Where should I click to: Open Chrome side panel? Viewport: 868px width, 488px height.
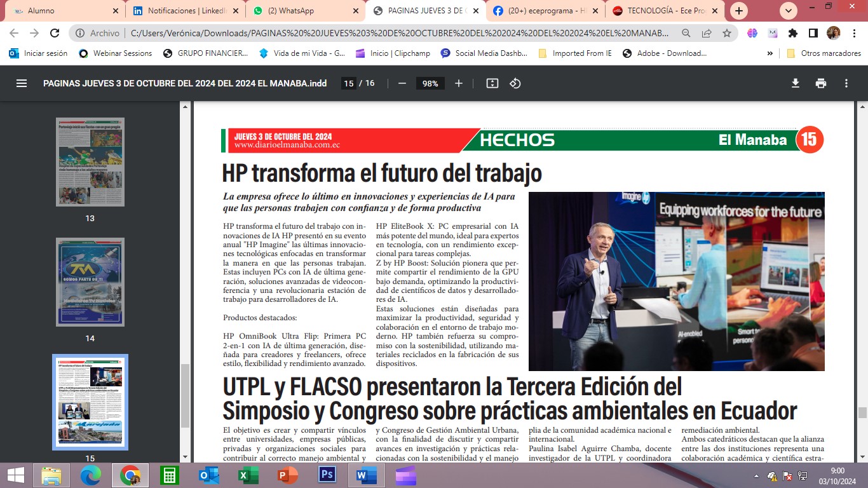click(813, 33)
